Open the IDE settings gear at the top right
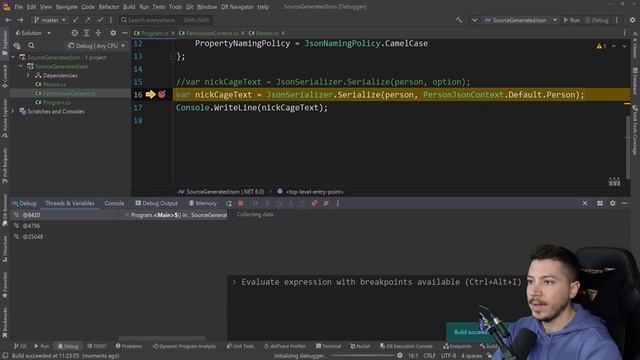This screenshot has width=640, height=360. [x=633, y=20]
